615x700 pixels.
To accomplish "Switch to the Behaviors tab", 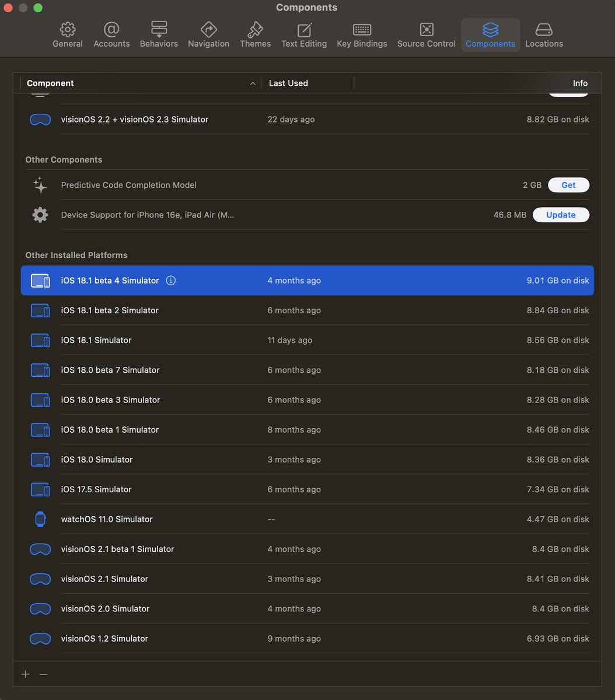I will tap(159, 35).
